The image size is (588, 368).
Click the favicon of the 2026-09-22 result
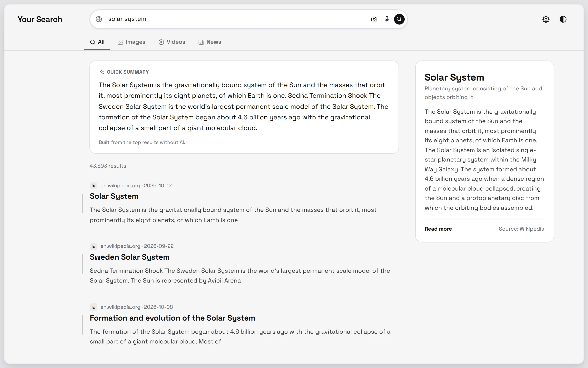click(93, 246)
